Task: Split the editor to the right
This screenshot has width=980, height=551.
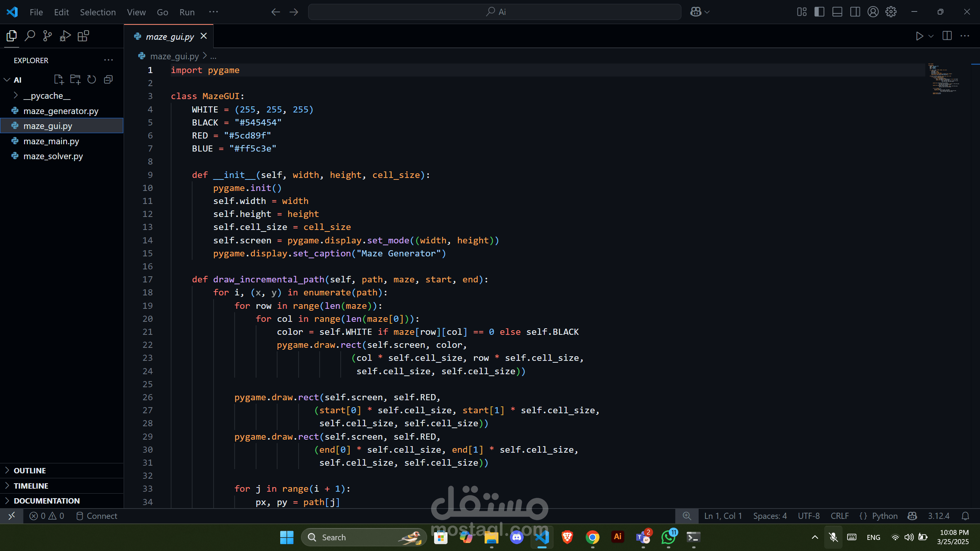Action: pyautogui.click(x=947, y=36)
